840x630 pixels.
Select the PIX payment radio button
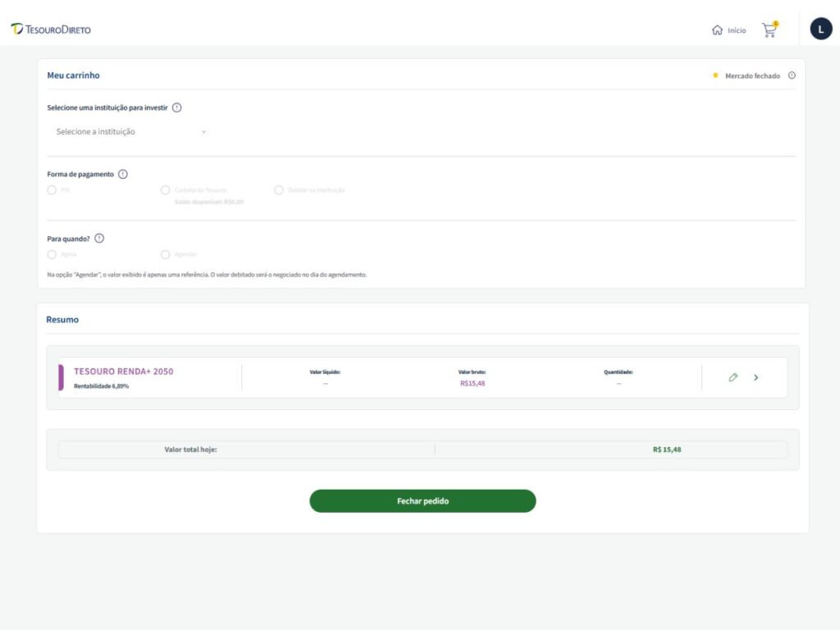tap(52, 190)
